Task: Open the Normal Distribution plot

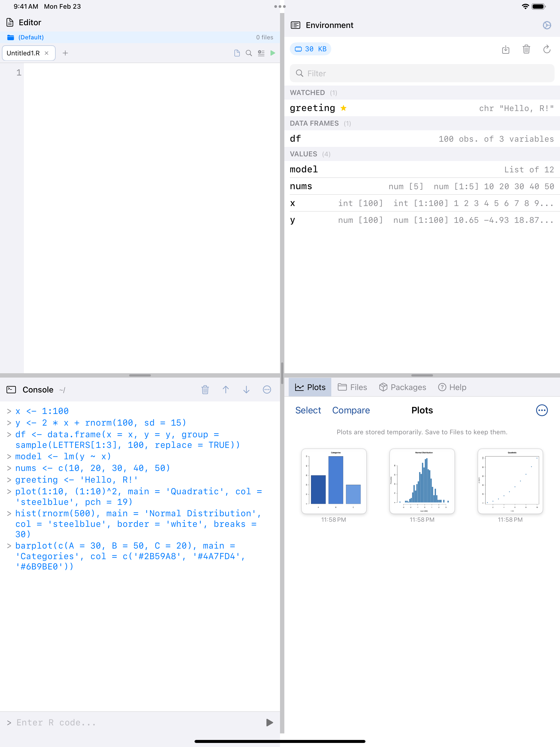Action: 422,481
